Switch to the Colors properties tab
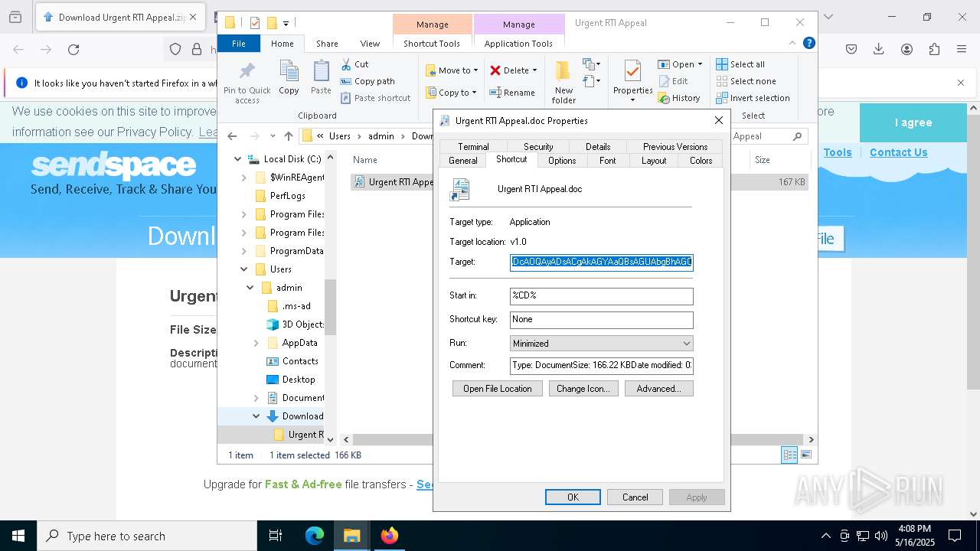980x551 pixels. click(701, 161)
